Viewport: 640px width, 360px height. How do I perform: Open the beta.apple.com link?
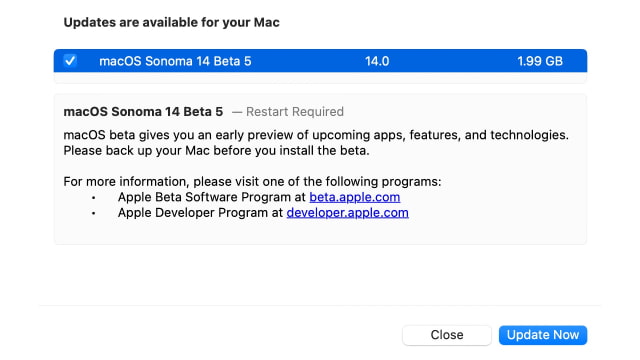tap(355, 197)
